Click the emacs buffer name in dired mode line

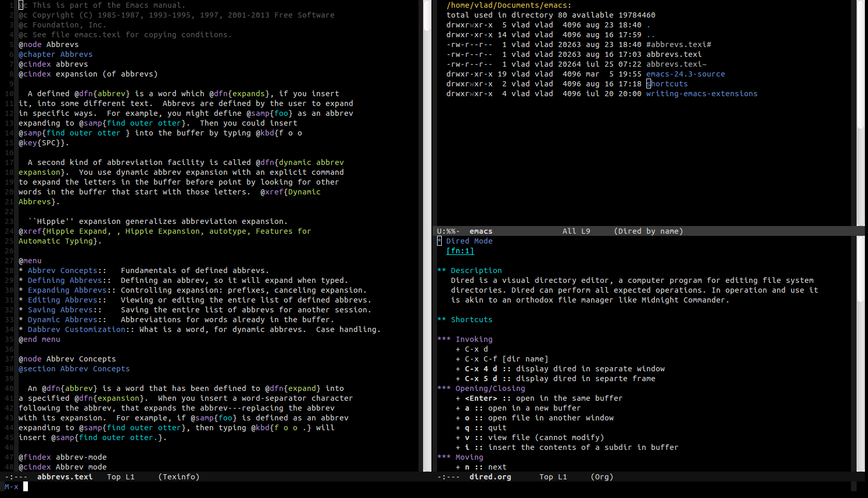click(x=481, y=231)
